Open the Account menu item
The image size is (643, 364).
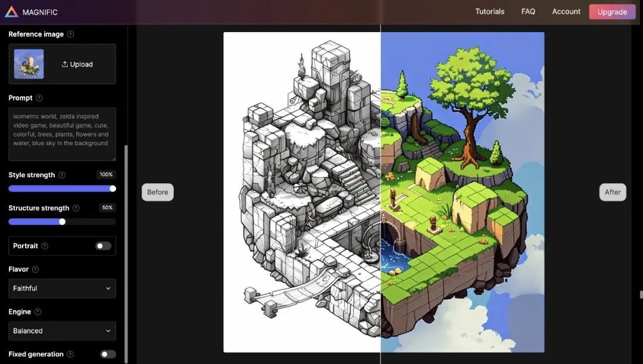[566, 11]
